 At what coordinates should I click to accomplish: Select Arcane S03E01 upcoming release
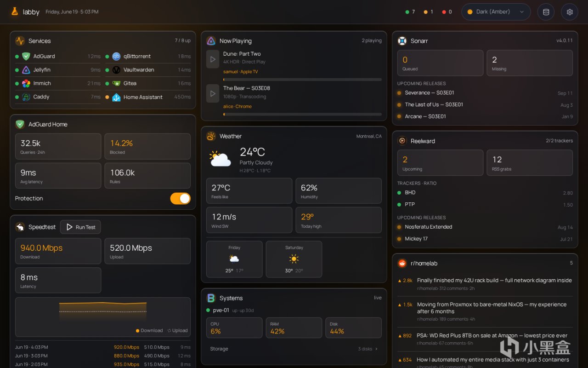click(x=485, y=117)
